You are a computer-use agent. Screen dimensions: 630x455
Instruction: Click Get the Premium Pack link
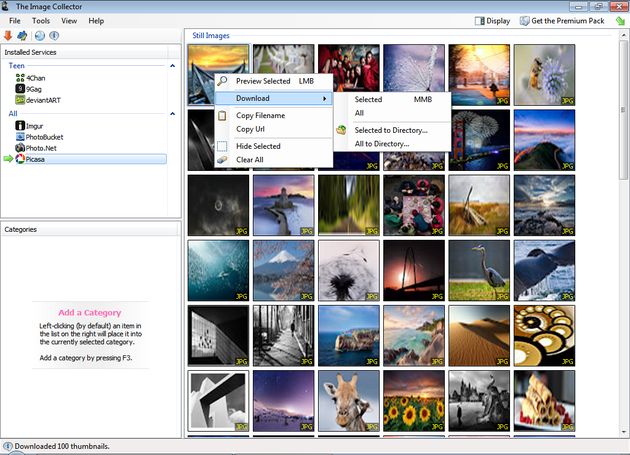point(568,21)
